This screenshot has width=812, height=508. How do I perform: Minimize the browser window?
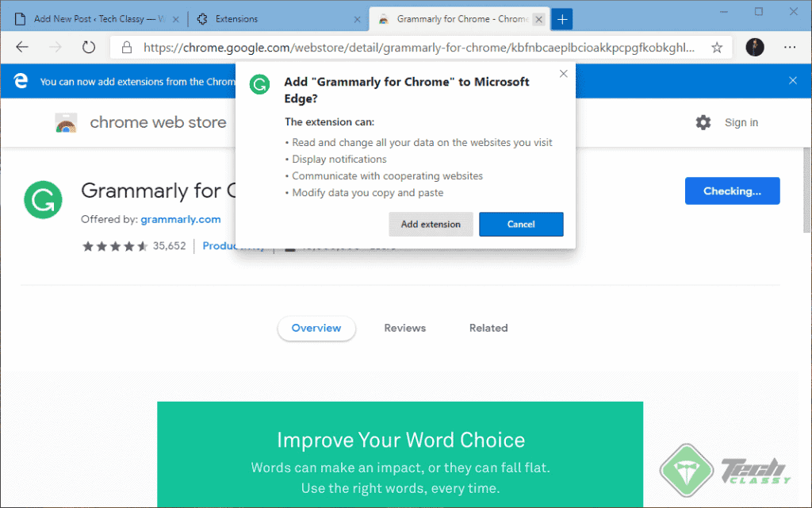pyautogui.click(x=724, y=11)
